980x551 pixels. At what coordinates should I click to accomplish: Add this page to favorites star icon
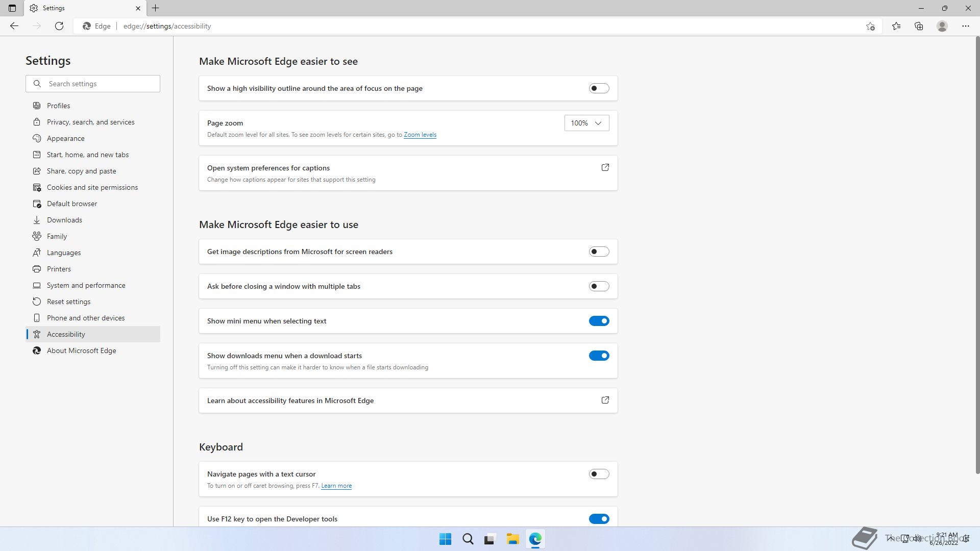(870, 26)
